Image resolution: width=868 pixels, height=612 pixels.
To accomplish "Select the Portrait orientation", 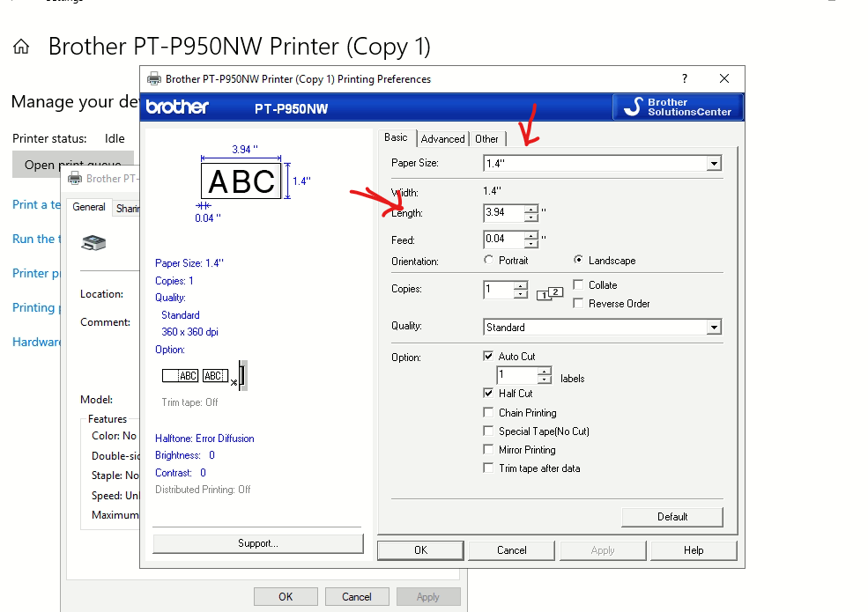I will [x=488, y=260].
